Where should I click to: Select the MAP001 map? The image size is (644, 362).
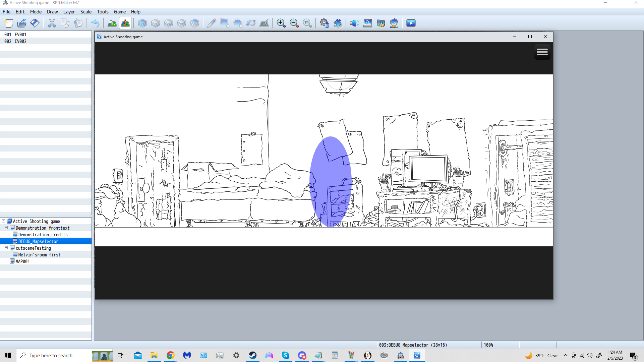click(22, 261)
